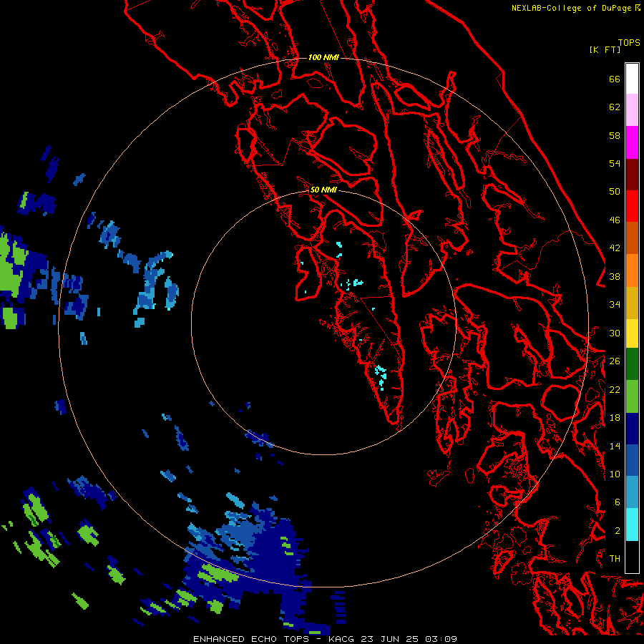Click the legend value 14
644x644 pixels.
[615, 446]
